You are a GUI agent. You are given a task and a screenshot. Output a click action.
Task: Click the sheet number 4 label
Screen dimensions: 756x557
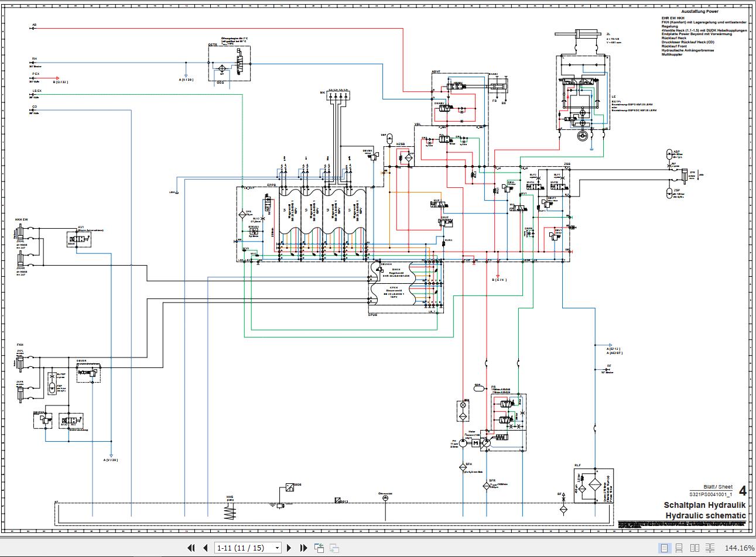tap(743, 491)
